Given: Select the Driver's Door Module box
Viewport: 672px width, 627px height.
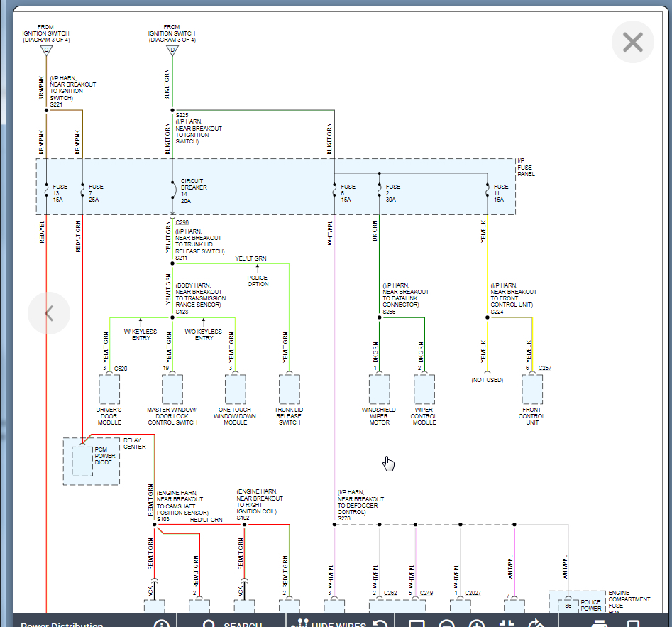Looking at the screenshot, I should click(109, 390).
